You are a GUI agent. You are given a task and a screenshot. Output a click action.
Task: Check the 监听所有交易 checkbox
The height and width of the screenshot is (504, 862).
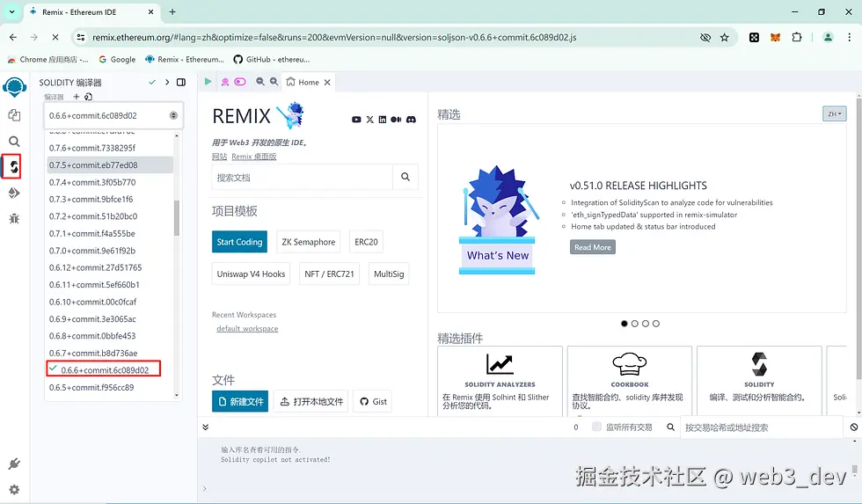(596, 427)
